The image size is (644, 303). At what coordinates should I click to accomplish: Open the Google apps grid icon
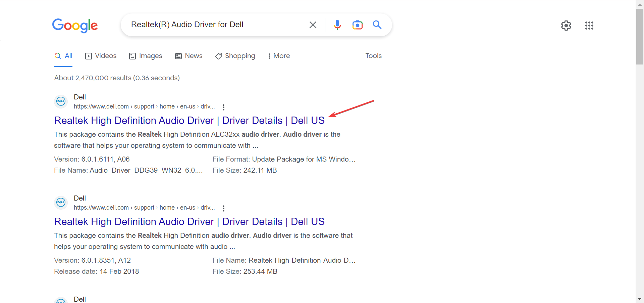point(589,26)
